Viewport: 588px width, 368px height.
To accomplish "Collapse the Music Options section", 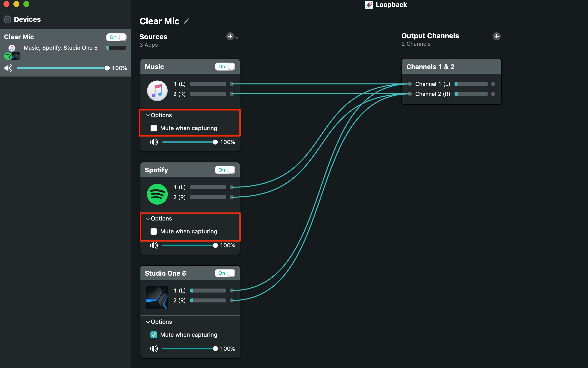I will 148,115.
